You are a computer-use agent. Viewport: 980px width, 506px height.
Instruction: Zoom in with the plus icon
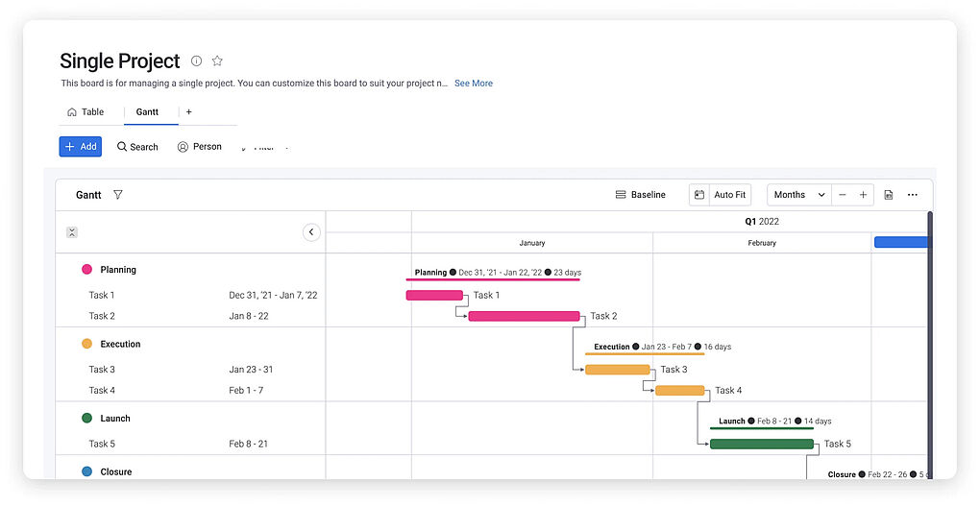[863, 195]
